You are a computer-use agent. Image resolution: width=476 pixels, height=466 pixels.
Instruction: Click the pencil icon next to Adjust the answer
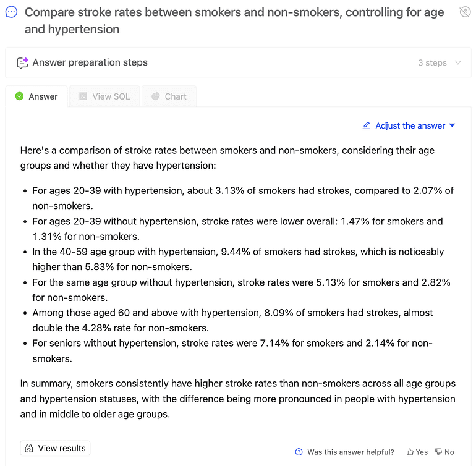tap(367, 125)
